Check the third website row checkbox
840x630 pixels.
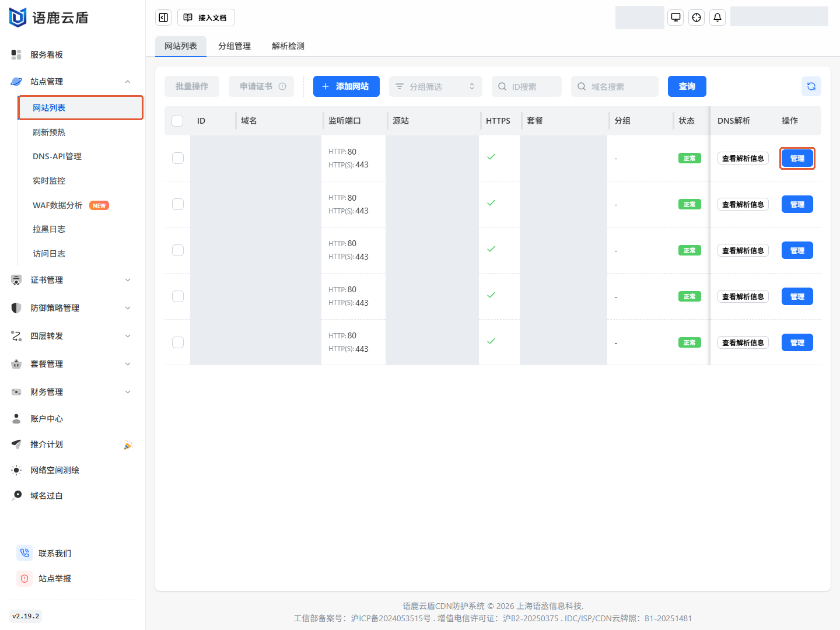[x=178, y=250]
